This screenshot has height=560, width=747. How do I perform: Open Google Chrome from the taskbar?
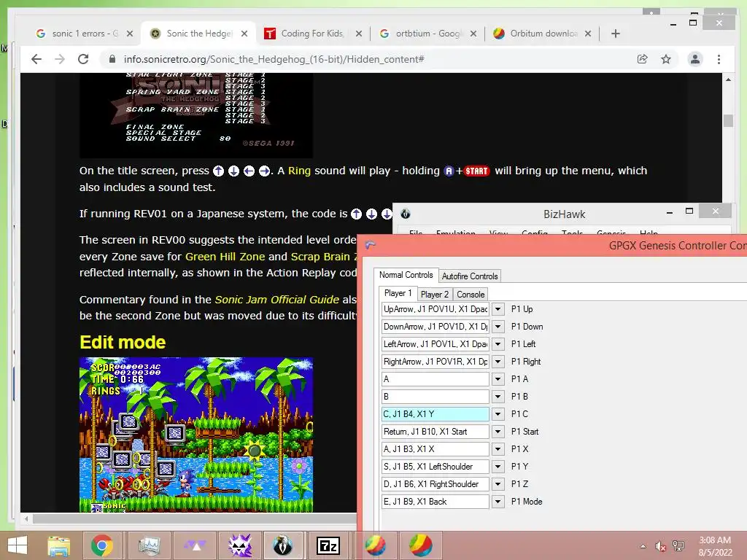click(102, 545)
